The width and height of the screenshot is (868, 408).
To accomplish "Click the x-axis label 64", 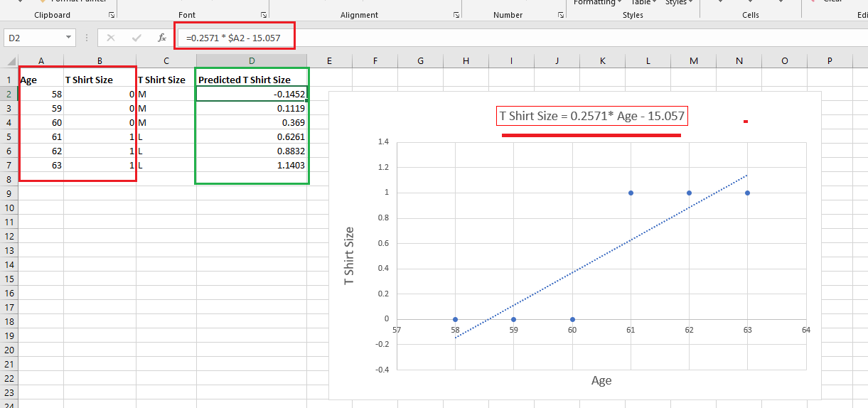I will pos(805,330).
